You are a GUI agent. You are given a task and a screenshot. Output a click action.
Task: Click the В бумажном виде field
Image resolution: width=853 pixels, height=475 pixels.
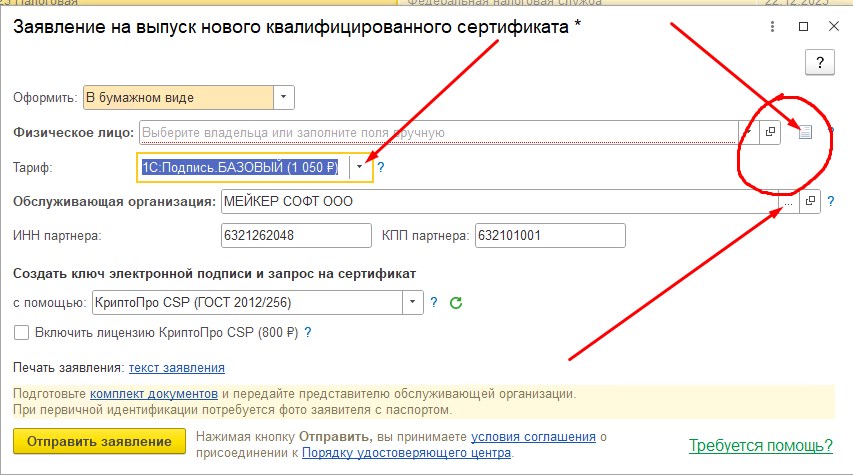tap(178, 97)
